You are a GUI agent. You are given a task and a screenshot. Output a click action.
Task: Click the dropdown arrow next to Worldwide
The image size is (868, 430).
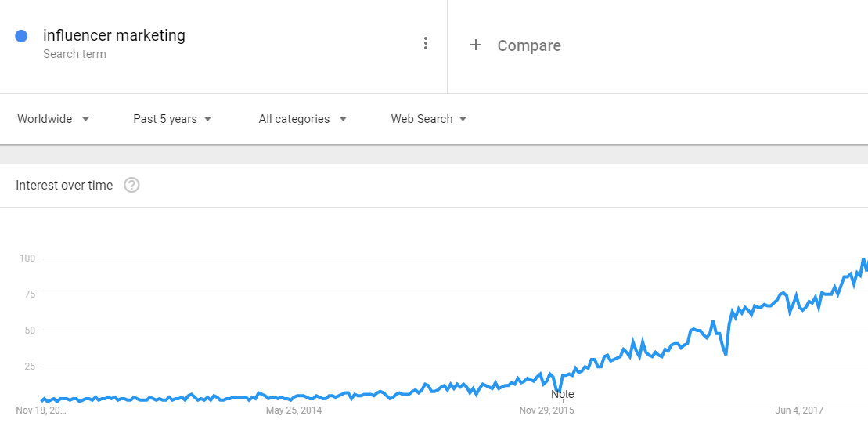pos(85,118)
